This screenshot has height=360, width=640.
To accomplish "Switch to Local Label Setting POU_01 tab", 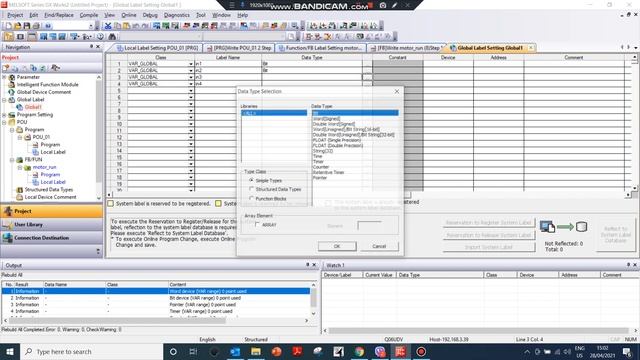I will click(158, 48).
